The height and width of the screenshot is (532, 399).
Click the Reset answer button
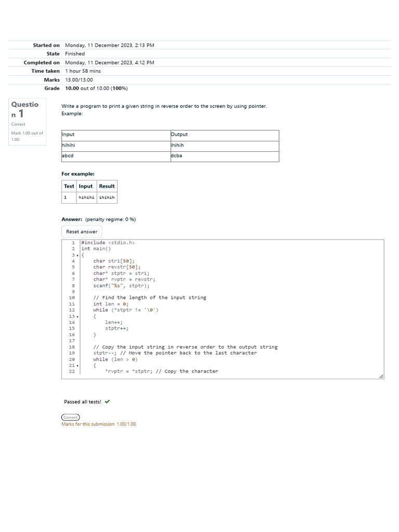pyautogui.click(x=82, y=231)
